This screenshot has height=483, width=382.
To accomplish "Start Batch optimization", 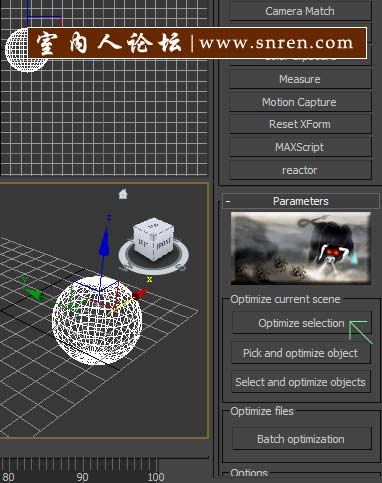I will (x=301, y=439).
